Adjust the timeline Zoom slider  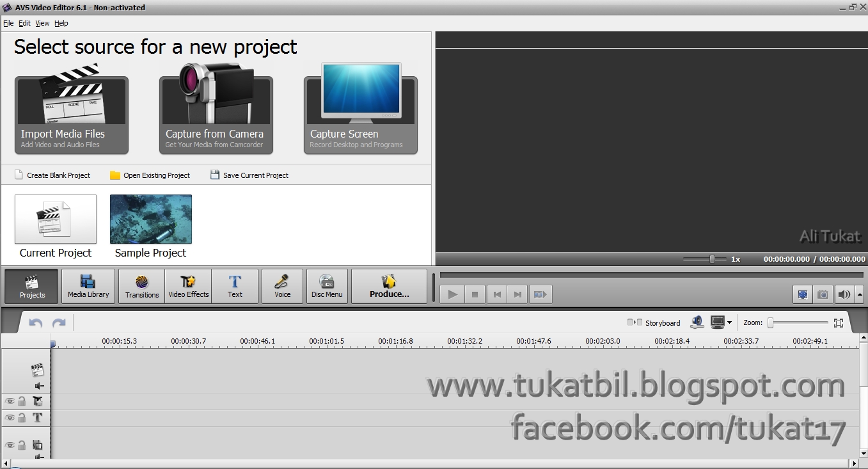[x=798, y=323]
